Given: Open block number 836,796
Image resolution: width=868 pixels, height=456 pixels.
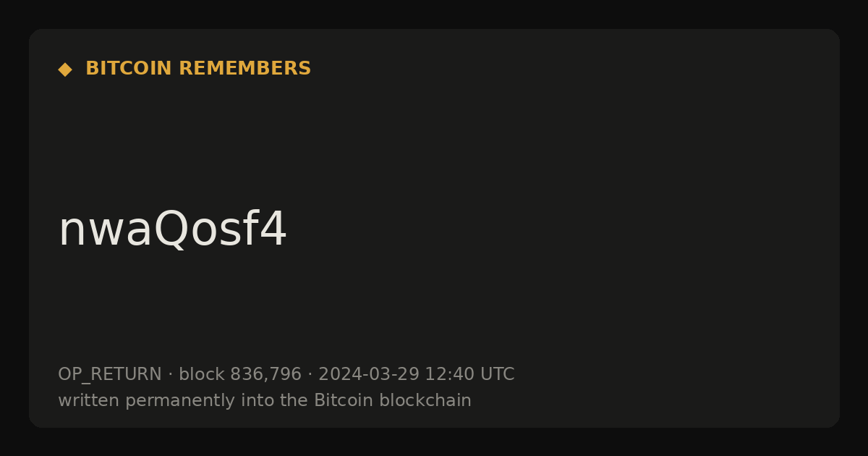Looking at the screenshot, I should coord(265,375).
